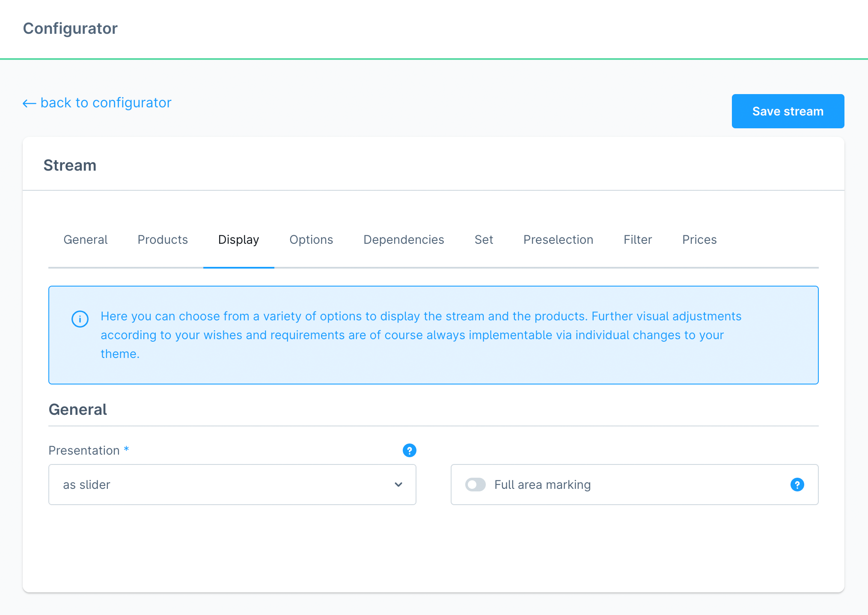Click the help icon next to Presentation label
The image size is (868, 615).
click(x=409, y=450)
